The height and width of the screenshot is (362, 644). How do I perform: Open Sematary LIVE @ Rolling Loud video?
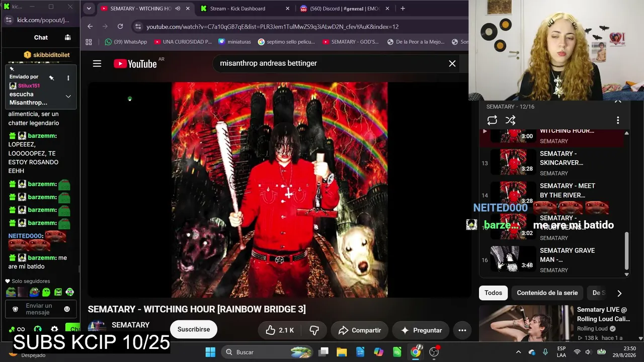coord(554,323)
